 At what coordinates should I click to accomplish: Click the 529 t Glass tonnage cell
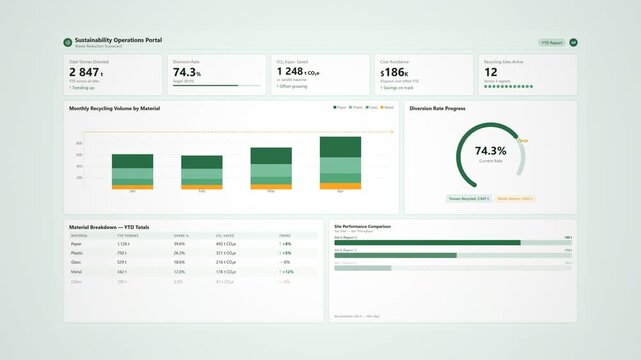[x=122, y=262]
